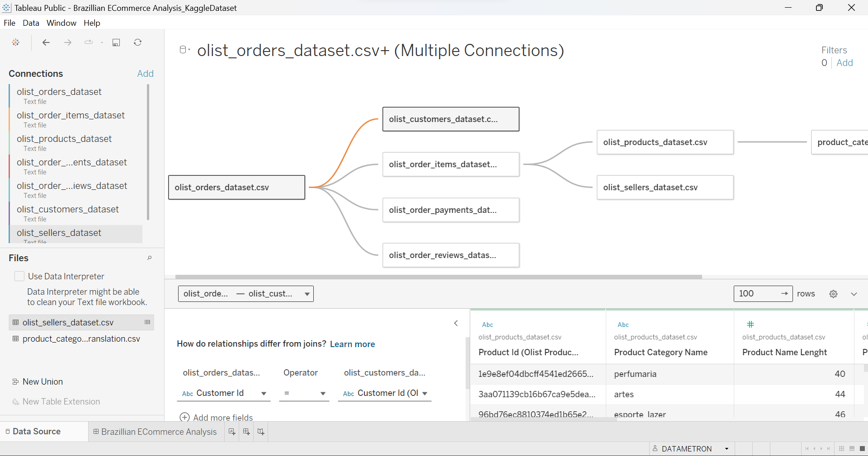
Task: Click Add next to Connections
Action: [x=146, y=73]
